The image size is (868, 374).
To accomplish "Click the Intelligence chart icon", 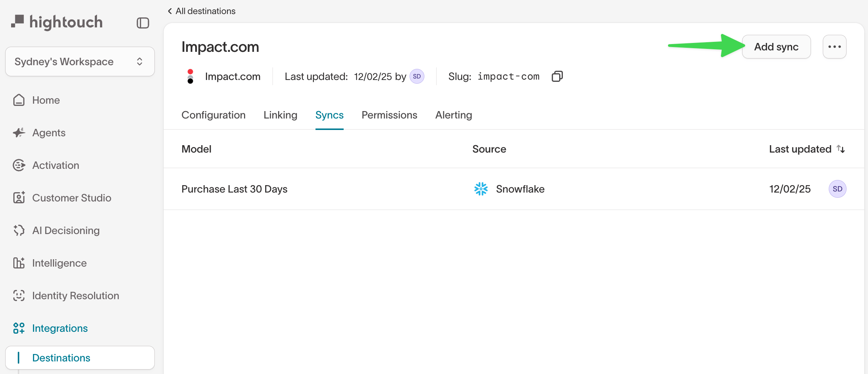I will 19,263.
